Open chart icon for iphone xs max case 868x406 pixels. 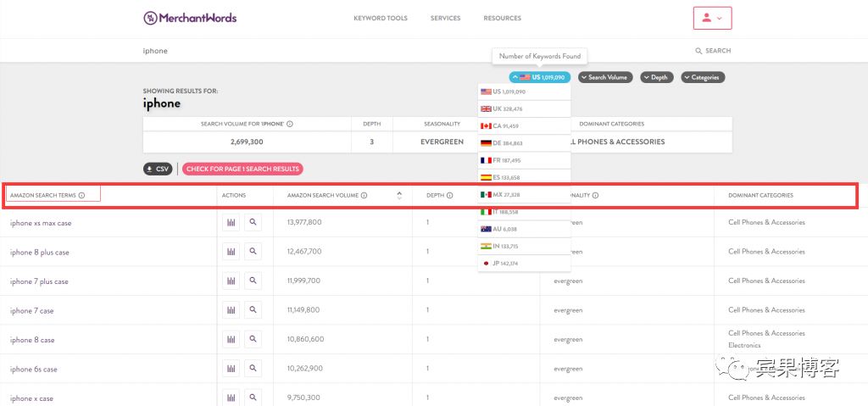231,222
